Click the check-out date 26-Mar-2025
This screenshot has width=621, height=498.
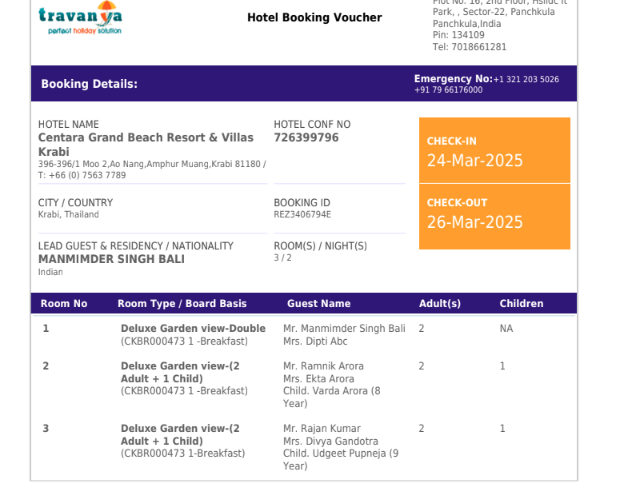[x=475, y=222]
